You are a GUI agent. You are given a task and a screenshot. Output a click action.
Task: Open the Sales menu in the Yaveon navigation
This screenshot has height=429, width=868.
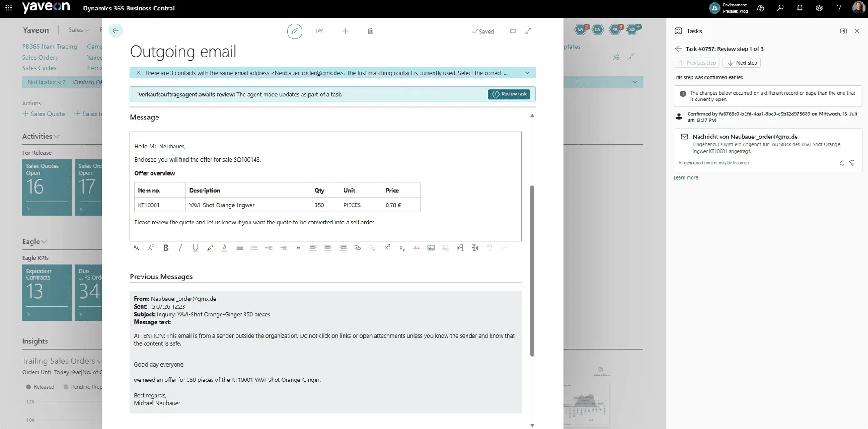pyautogui.click(x=78, y=30)
